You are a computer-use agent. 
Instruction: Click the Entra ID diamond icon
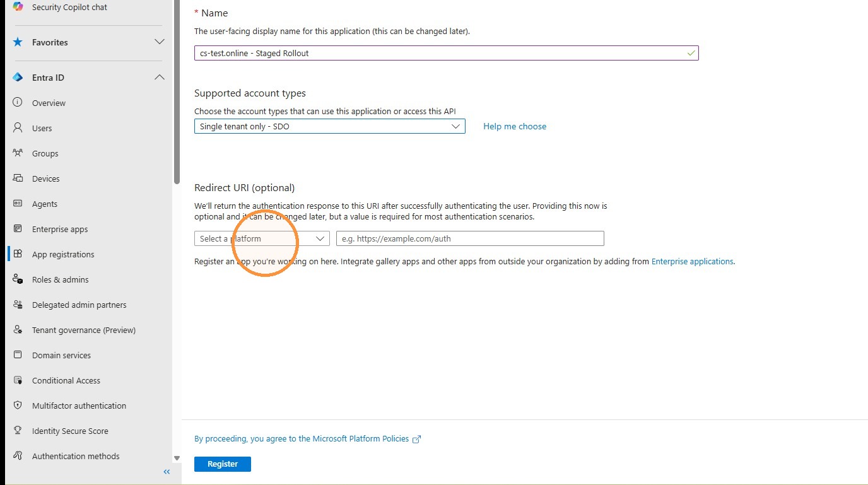point(18,78)
